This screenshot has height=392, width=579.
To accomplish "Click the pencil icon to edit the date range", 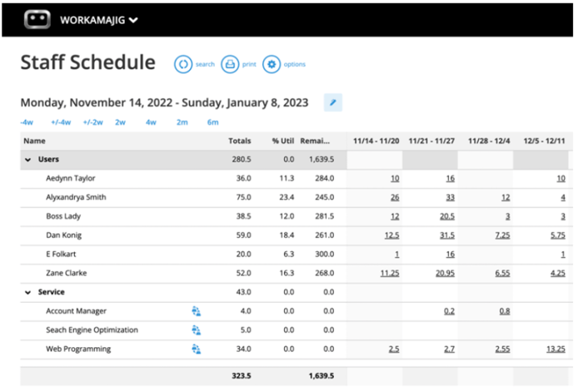I will click(x=332, y=102).
